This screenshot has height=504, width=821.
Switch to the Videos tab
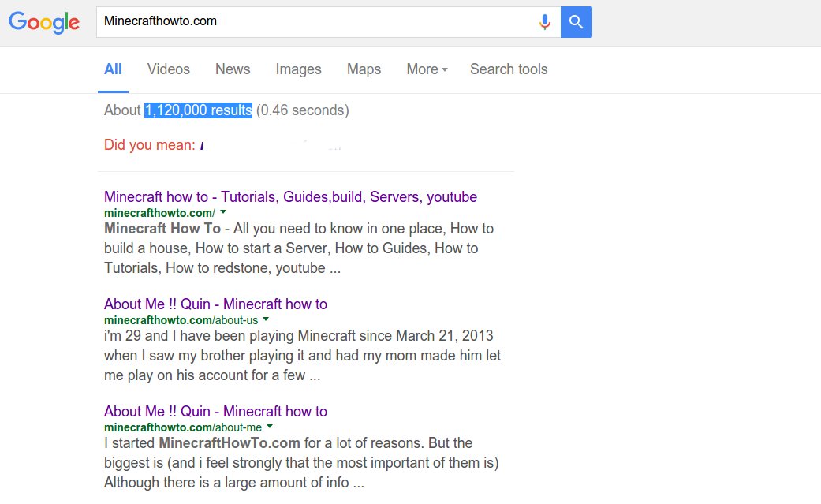pos(168,69)
